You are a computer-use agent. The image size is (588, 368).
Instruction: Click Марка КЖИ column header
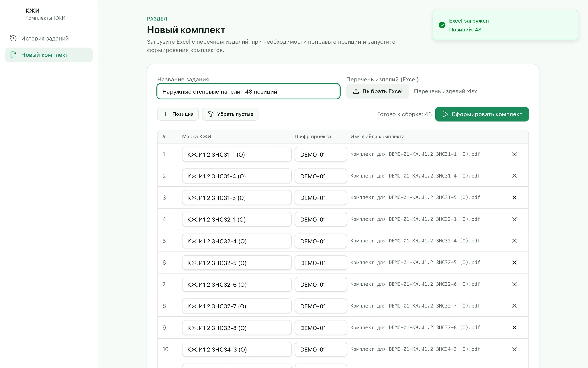click(x=197, y=136)
